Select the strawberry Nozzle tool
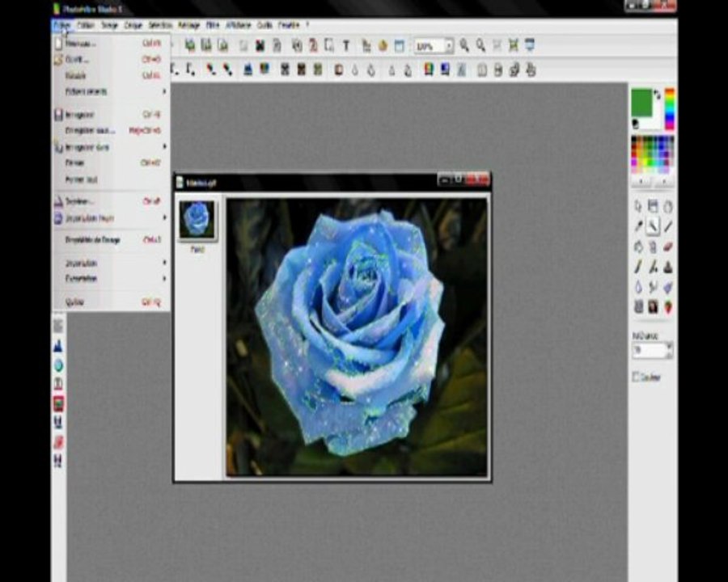This screenshot has width=728, height=582. point(667,307)
